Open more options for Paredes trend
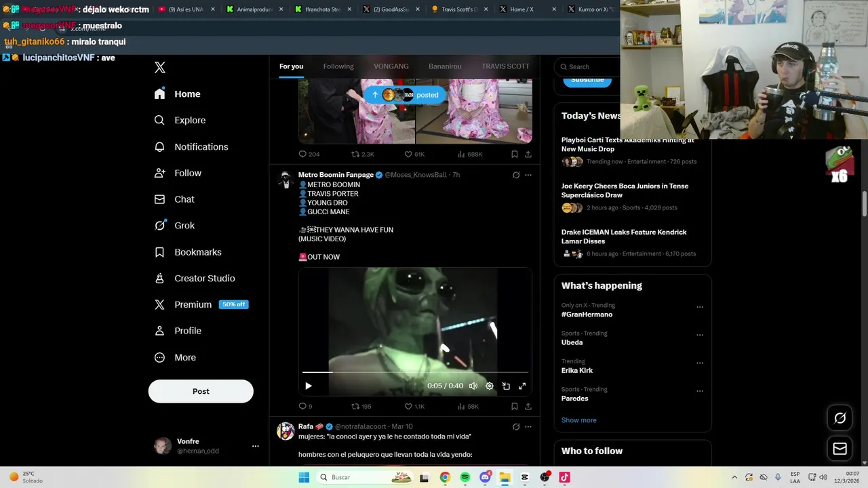This screenshot has width=868, height=488. click(700, 391)
